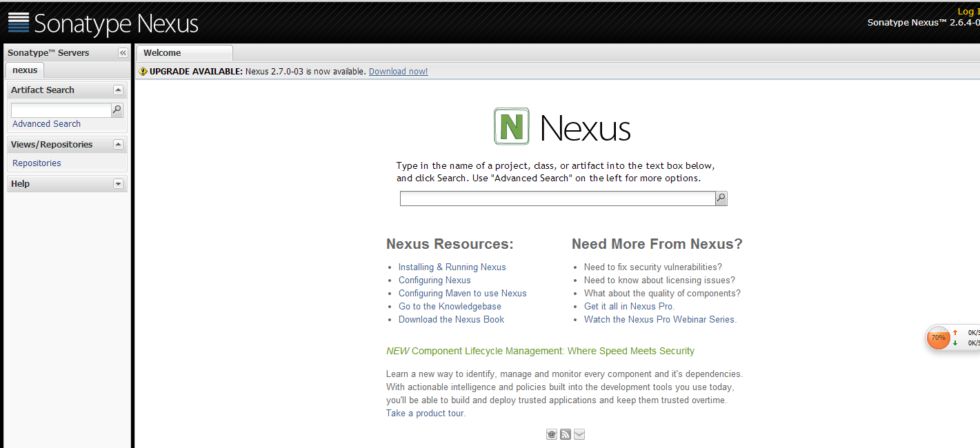The width and height of the screenshot is (980, 448).
Task: Select the nexus server tab
Action: coord(25,70)
